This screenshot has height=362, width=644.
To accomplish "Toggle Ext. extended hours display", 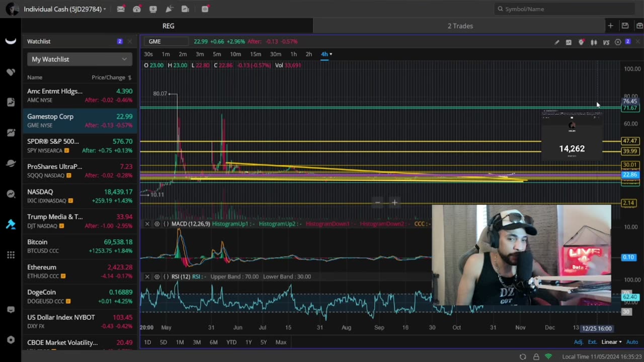I will pyautogui.click(x=592, y=342).
